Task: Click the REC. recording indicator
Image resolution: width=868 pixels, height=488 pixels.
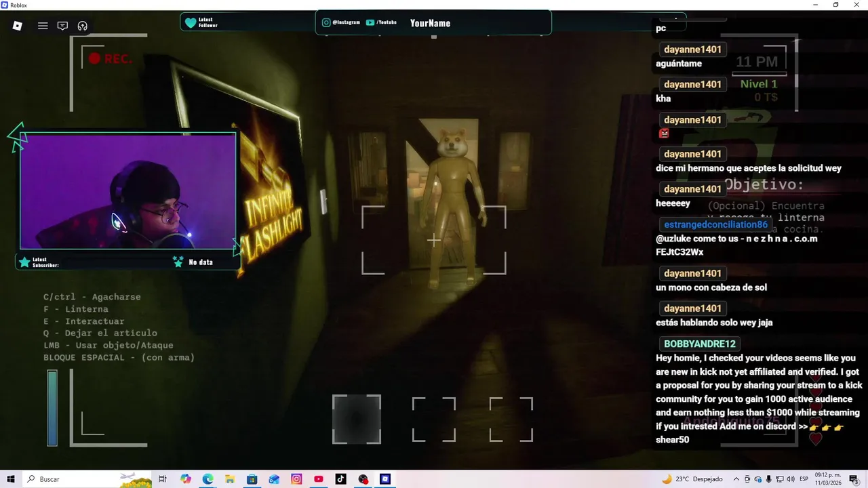Action: click(x=110, y=59)
